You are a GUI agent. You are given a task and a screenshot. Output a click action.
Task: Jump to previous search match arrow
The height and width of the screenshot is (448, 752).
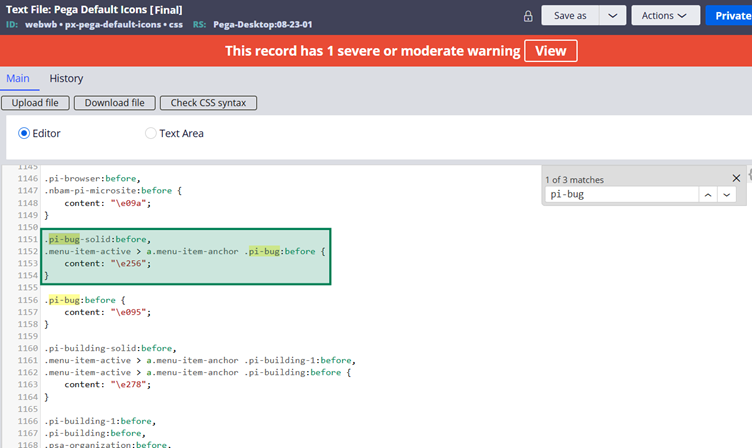click(704, 195)
